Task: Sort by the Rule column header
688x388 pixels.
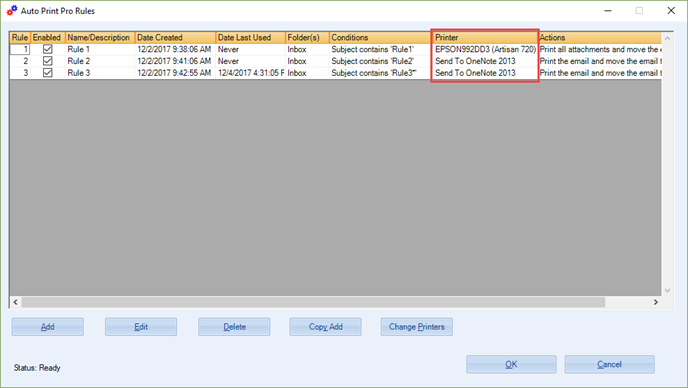Action: (x=20, y=37)
